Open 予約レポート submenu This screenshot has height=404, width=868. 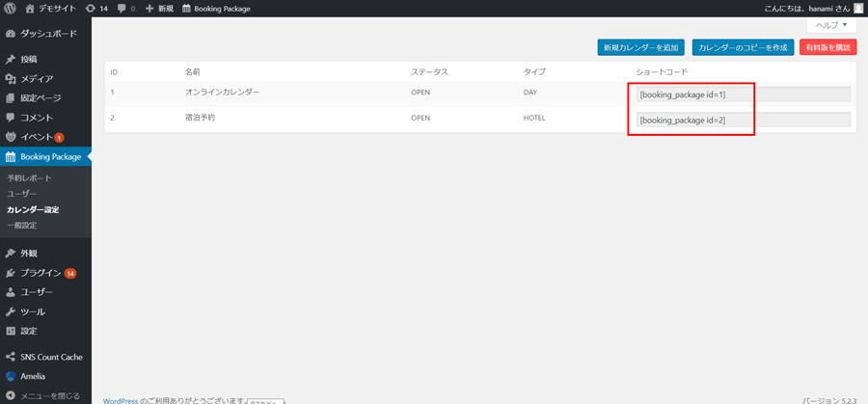(x=29, y=178)
